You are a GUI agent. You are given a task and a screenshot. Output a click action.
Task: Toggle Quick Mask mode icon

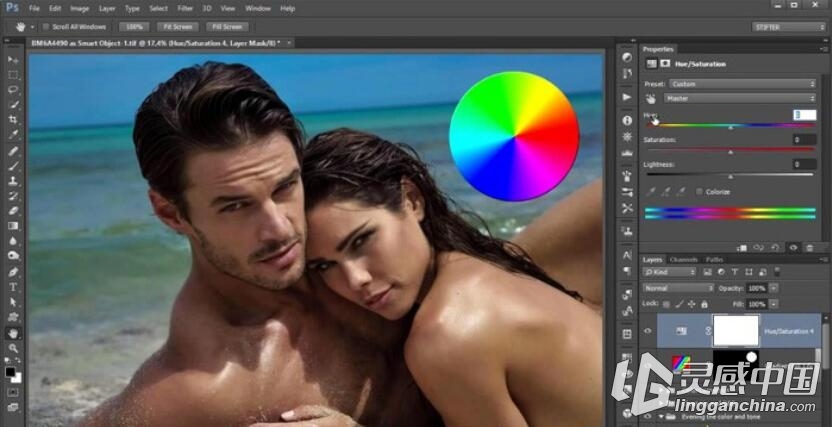coord(13,393)
